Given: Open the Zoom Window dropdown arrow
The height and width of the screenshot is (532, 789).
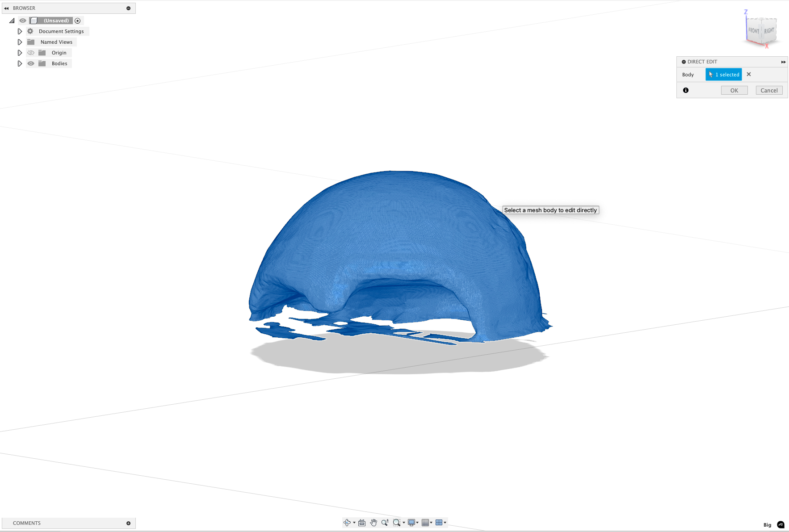Looking at the screenshot, I should pos(404,523).
